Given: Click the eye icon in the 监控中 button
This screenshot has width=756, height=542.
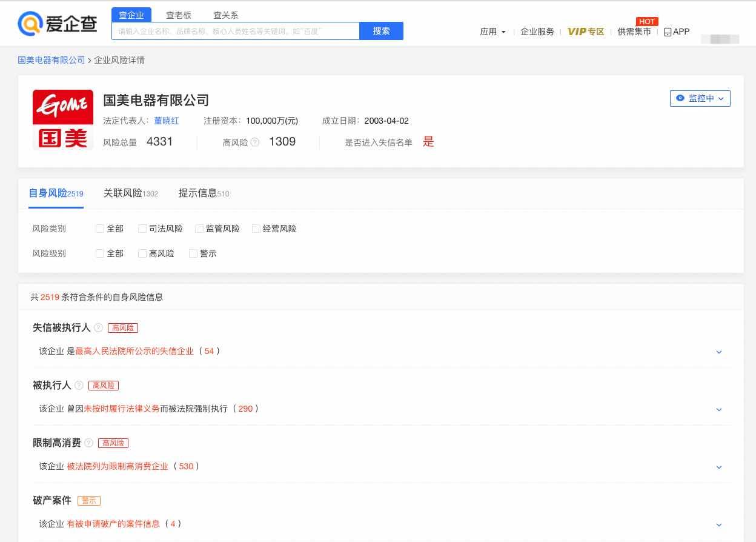Looking at the screenshot, I should [680, 98].
